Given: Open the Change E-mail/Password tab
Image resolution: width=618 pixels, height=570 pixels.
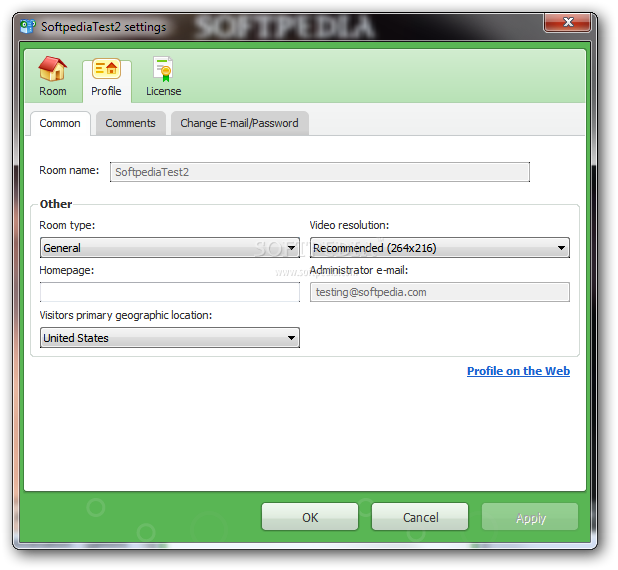Looking at the screenshot, I should point(239,123).
